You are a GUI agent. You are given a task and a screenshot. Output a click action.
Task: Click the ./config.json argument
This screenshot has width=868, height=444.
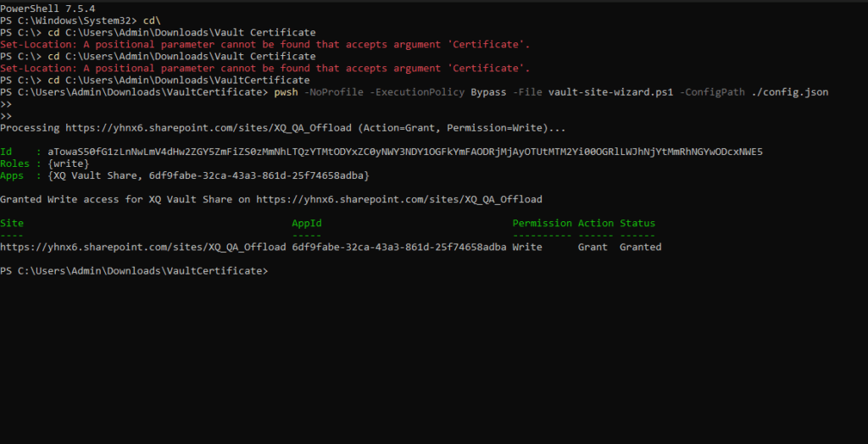coord(790,92)
